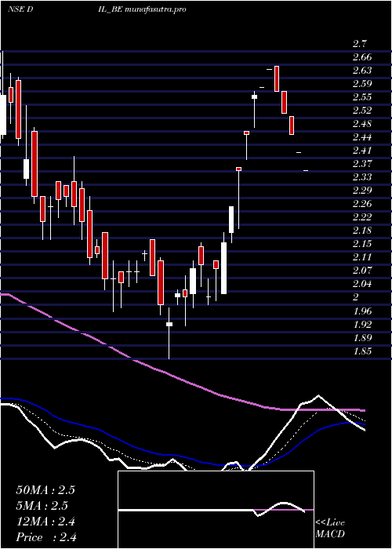
Task: Select the 2.44 price axis label
Action: click(x=362, y=137)
